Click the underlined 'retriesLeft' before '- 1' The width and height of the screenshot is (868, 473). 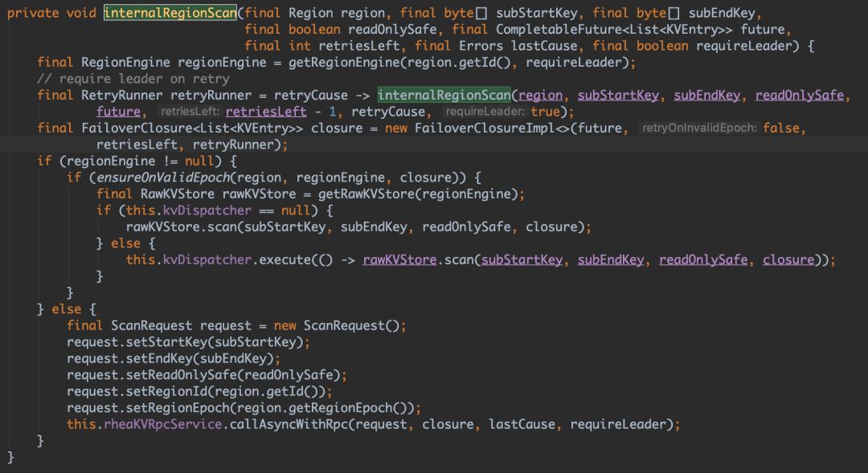[x=266, y=112]
